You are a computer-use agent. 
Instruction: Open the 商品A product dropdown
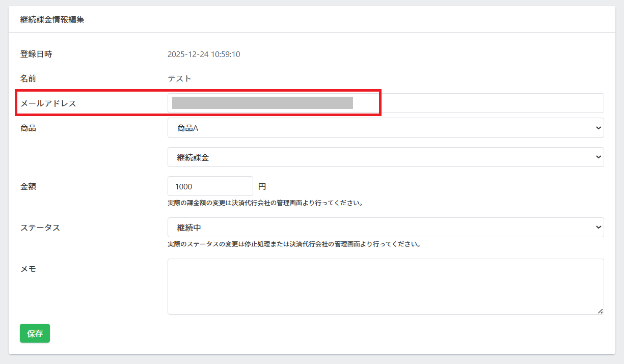tap(385, 128)
